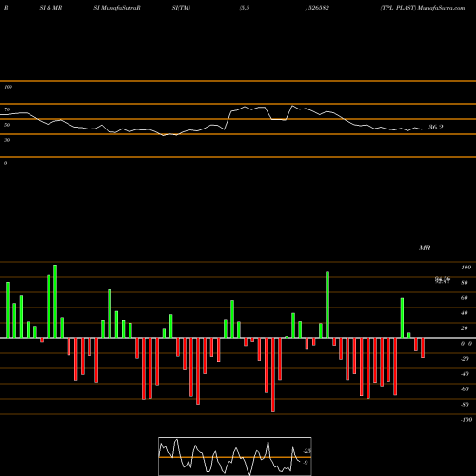
Task: Click the MR axis label '-80'
Action: (465, 405)
